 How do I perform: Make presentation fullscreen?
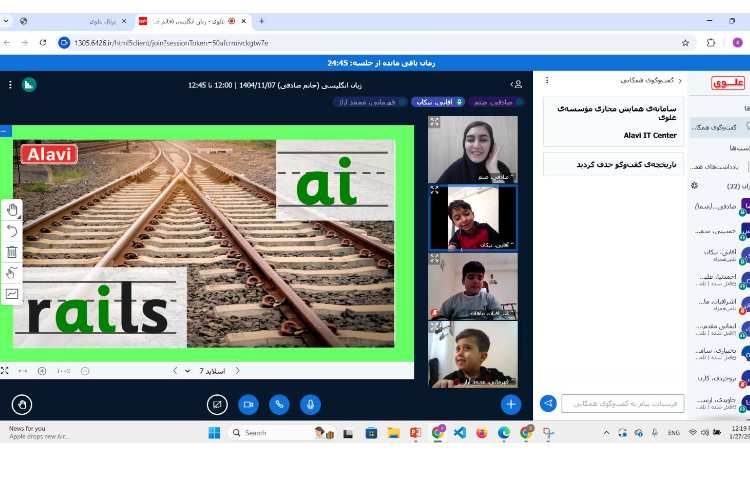click(x=5, y=371)
